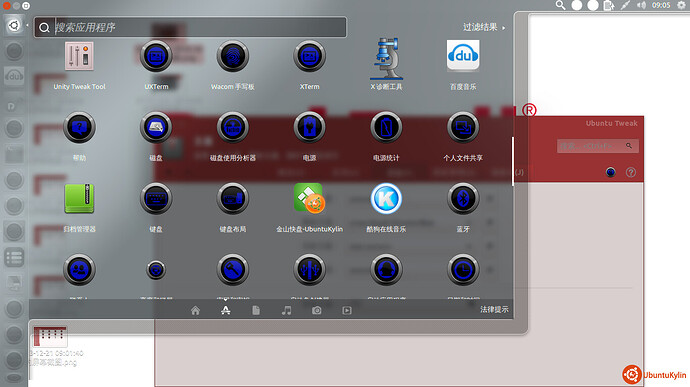The image size is (690, 387).
Task: Launch 金山快盘-UbuntuKylin
Action: coord(309,198)
